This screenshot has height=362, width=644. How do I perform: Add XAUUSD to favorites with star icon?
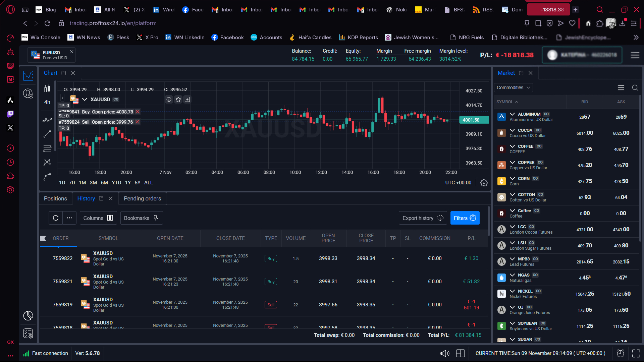pyautogui.click(x=178, y=100)
